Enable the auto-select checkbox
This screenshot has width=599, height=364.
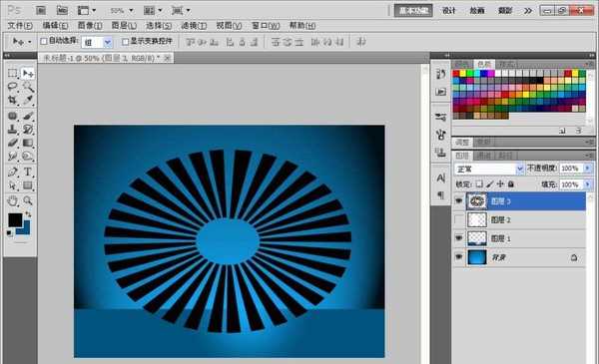(44, 41)
